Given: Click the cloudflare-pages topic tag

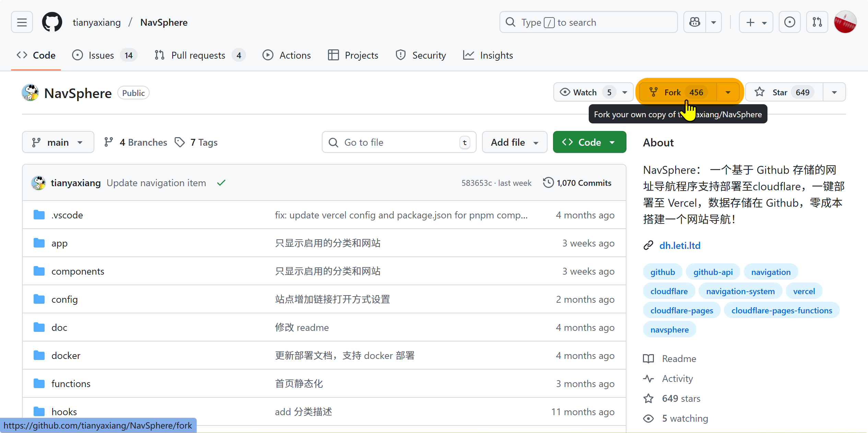Looking at the screenshot, I should coord(681,311).
